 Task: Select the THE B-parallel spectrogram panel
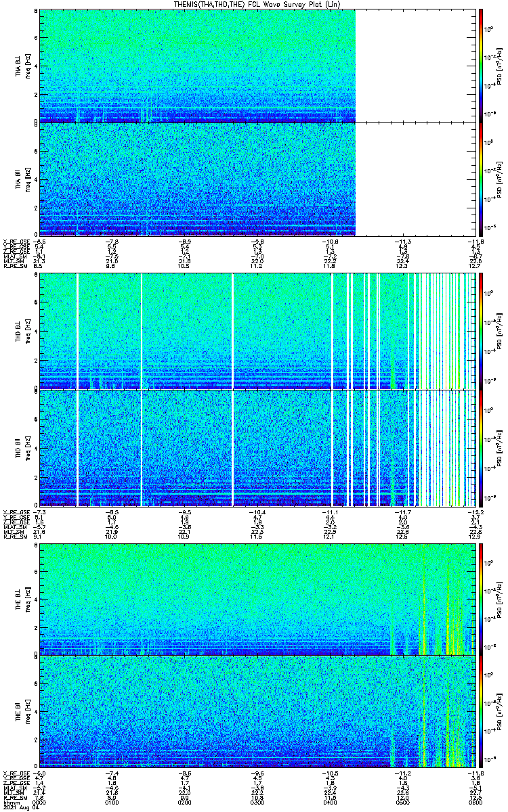[x=256, y=711]
